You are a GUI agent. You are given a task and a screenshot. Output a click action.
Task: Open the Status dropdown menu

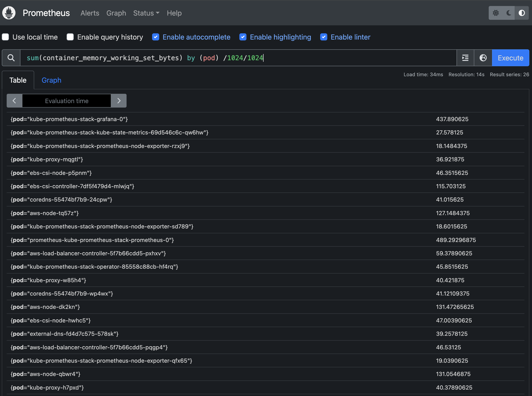146,13
